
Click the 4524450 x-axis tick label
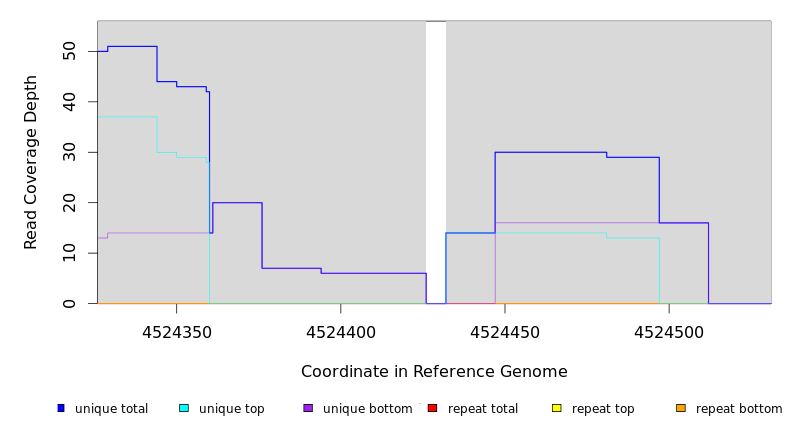tap(505, 332)
